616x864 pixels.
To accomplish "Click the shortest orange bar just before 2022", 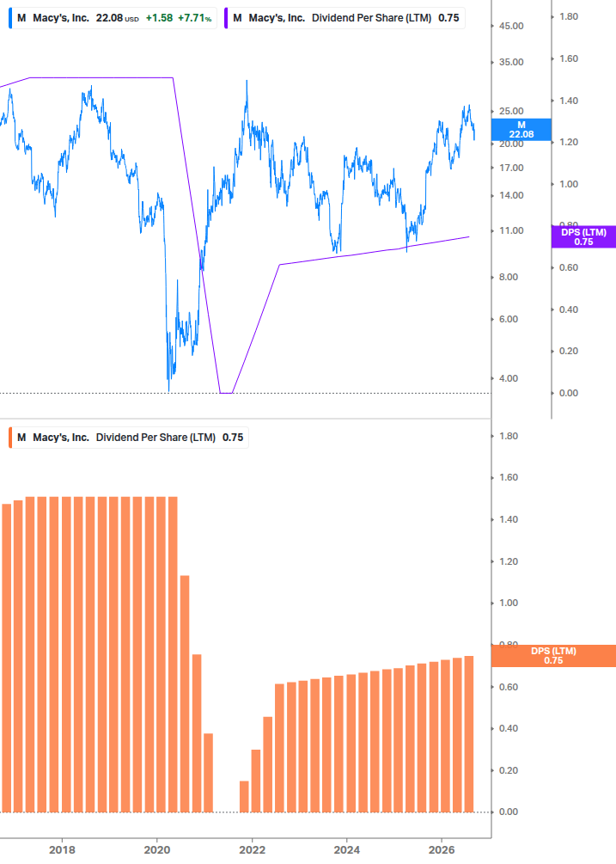I will coord(244,797).
